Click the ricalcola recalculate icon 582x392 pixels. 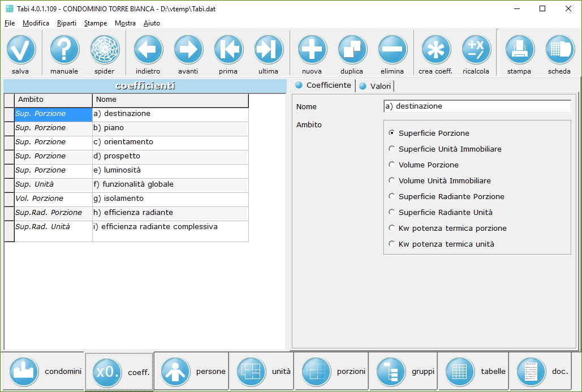tap(476, 50)
